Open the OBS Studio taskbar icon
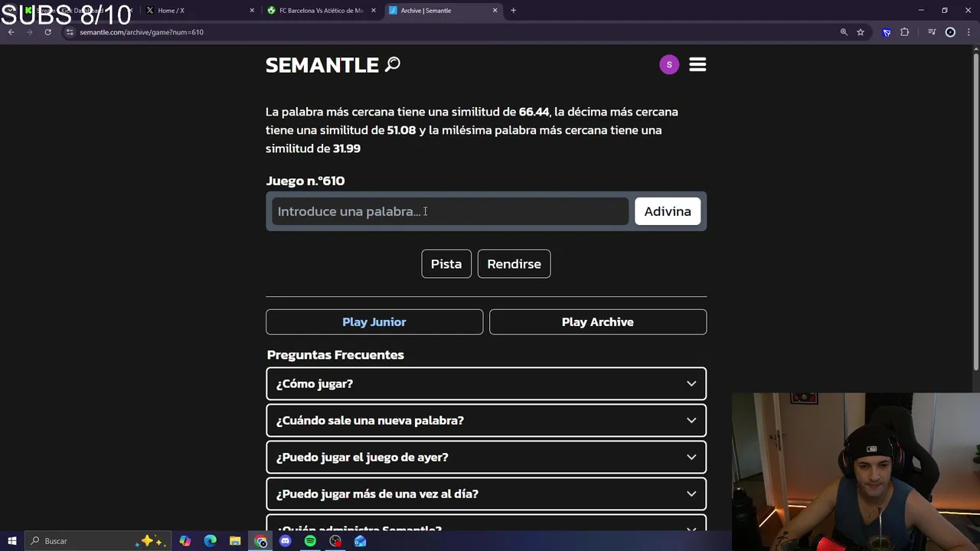Image resolution: width=980 pixels, height=551 pixels. coord(335,541)
